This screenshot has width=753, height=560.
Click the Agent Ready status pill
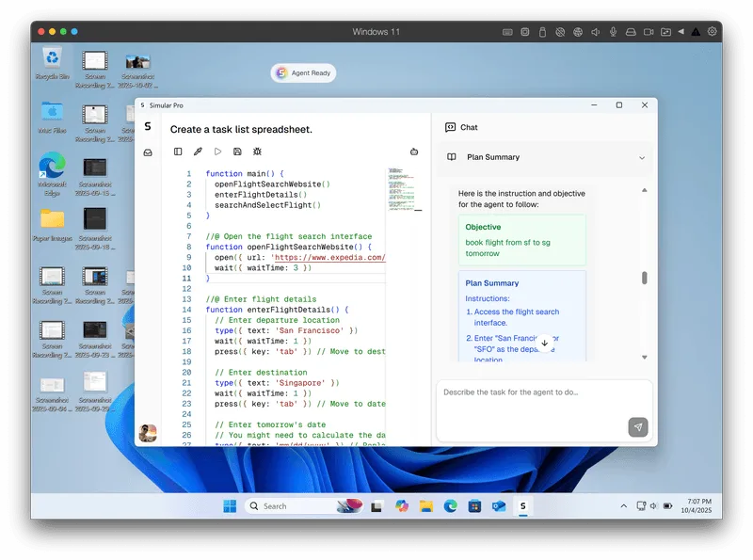(x=303, y=73)
